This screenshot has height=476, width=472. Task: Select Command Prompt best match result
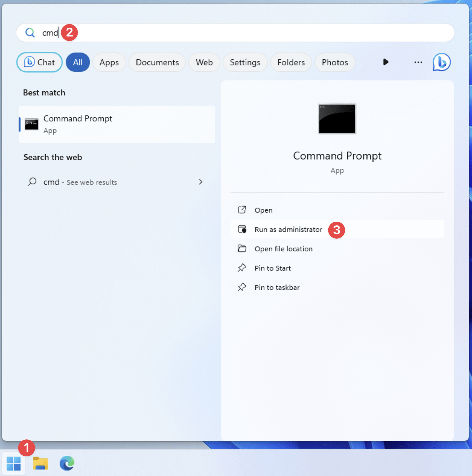point(117,124)
